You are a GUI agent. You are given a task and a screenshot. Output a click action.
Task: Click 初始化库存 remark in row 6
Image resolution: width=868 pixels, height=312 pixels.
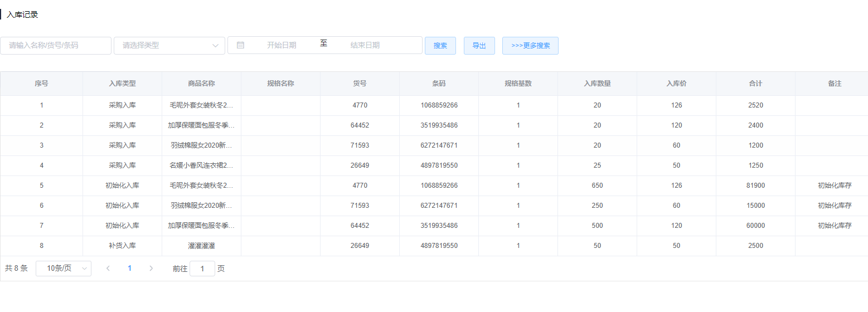click(x=835, y=206)
